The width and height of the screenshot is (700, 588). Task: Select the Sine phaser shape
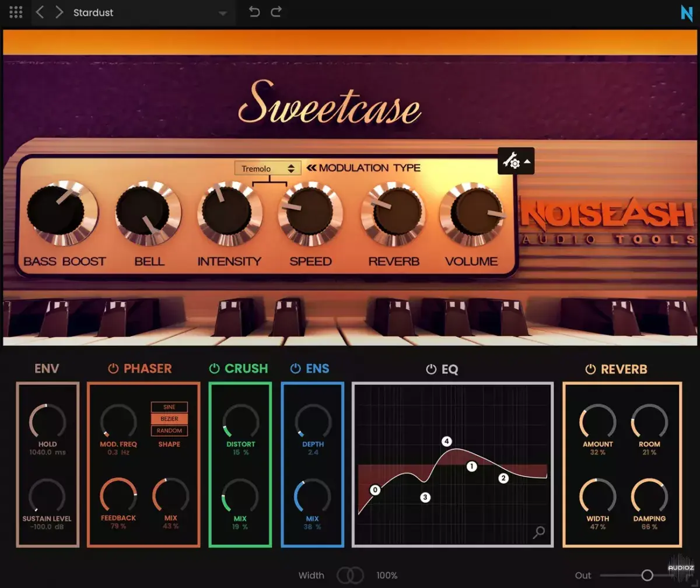(169, 407)
